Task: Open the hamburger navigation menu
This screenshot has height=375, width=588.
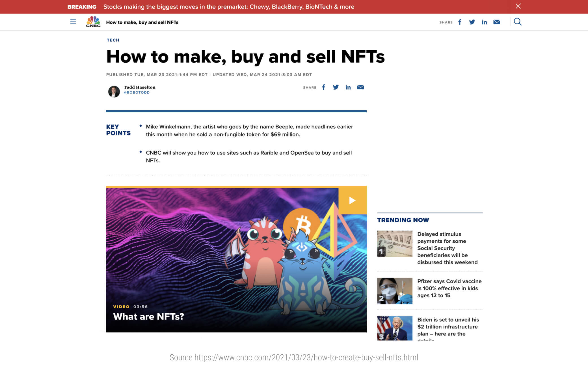Action: point(73,22)
